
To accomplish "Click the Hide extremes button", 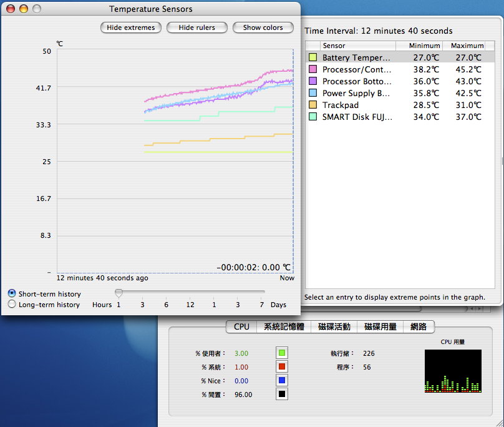I will [x=131, y=27].
